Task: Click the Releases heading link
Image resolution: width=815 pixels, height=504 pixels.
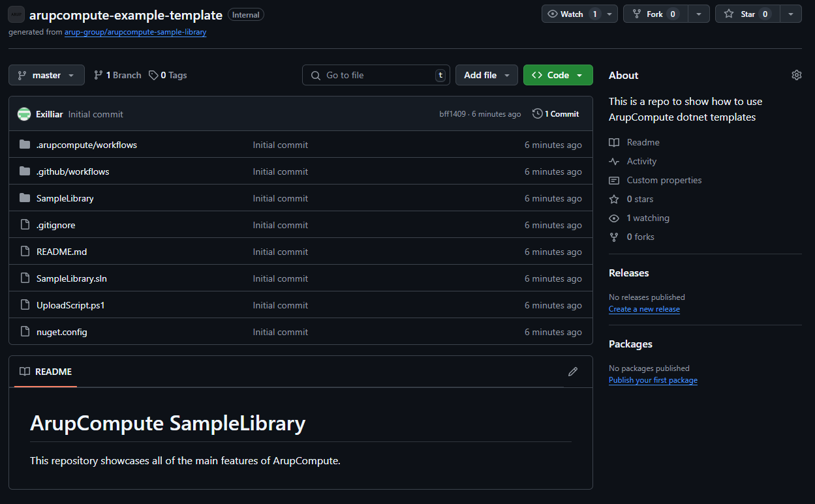Action: coord(629,273)
